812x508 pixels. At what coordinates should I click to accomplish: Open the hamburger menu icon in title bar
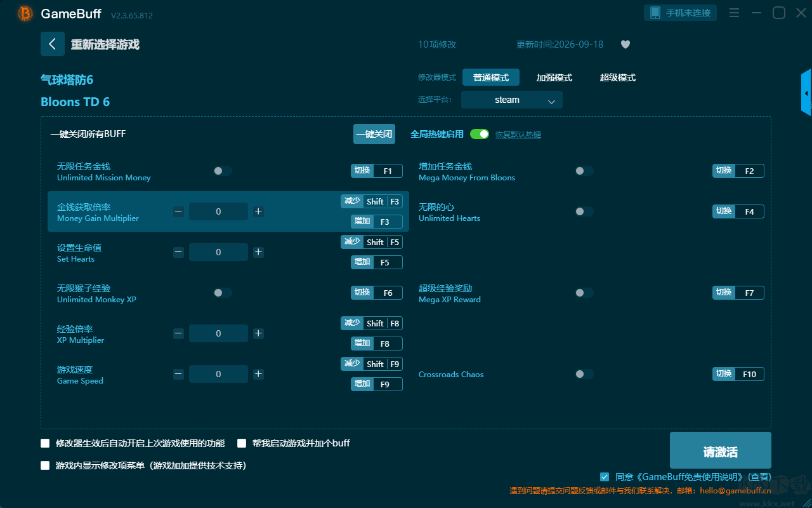734,13
